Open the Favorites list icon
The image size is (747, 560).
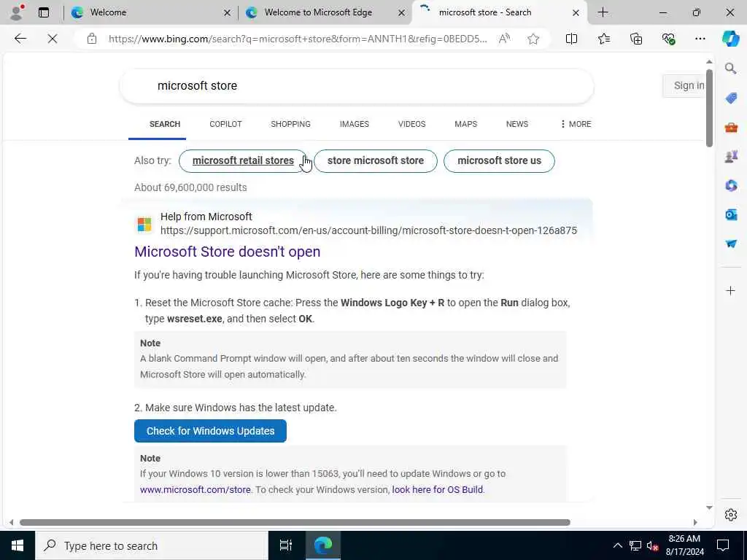pyautogui.click(x=603, y=39)
